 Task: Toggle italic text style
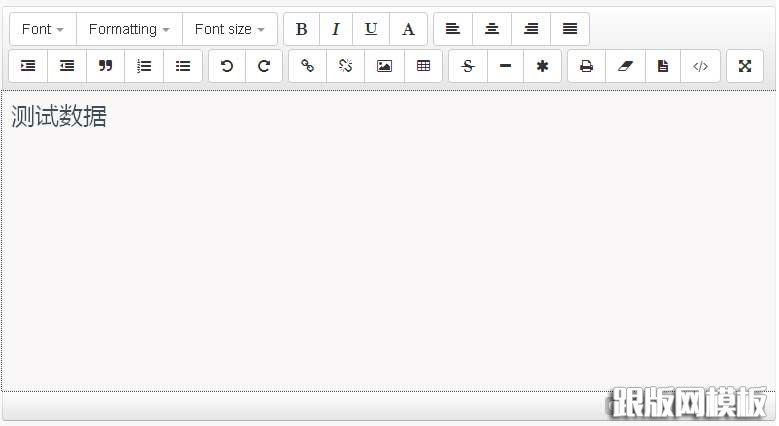[x=336, y=29]
